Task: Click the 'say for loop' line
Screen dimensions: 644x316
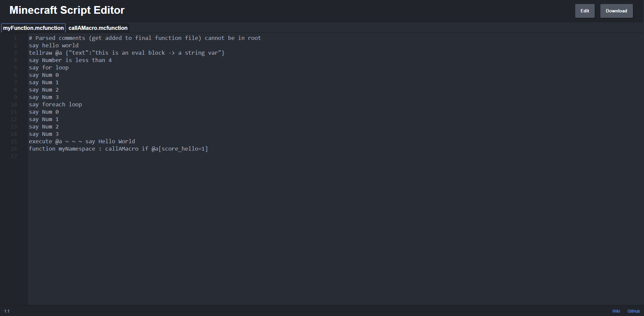Action: click(x=49, y=67)
